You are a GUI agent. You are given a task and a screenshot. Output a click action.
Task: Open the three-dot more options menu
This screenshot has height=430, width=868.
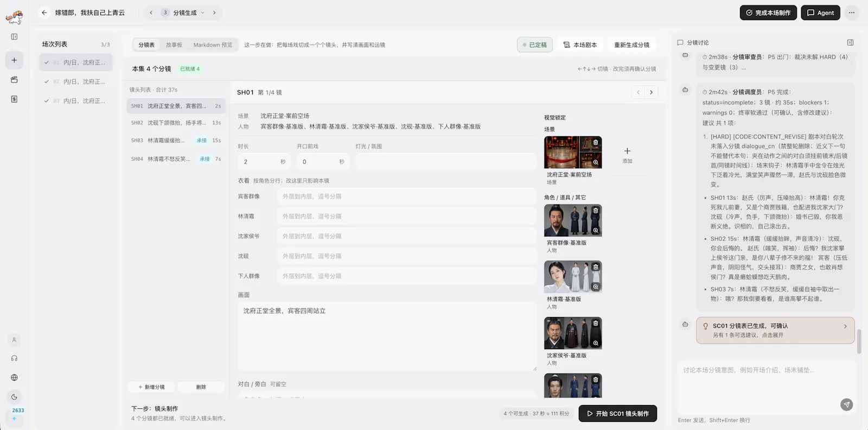point(852,12)
